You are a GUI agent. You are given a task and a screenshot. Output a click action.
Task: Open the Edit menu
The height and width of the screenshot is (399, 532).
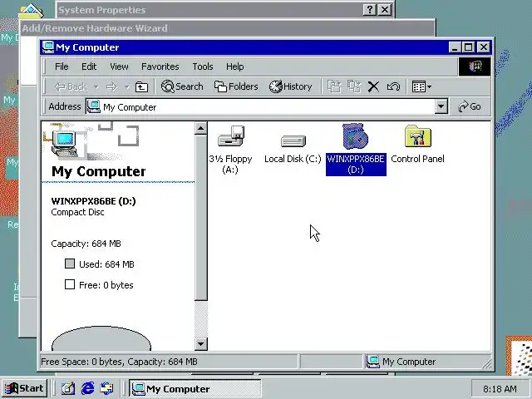click(x=89, y=66)
